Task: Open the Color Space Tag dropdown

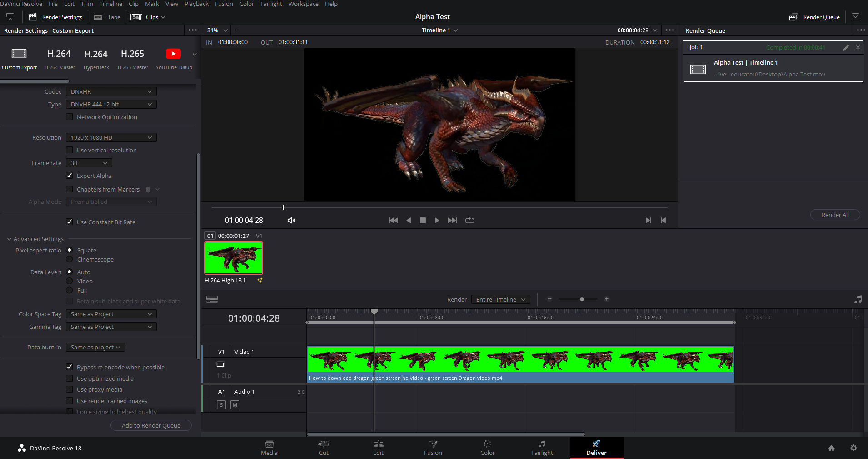Action: [111, 314]
